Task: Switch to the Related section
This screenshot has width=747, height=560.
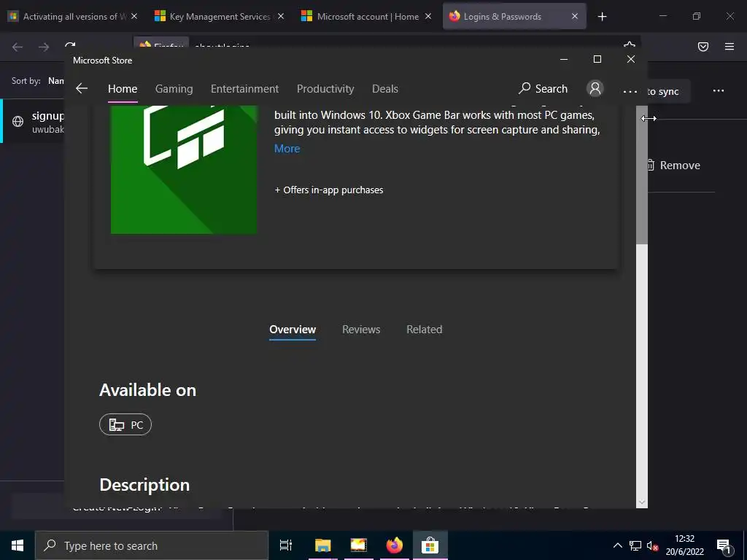Action: 425,330
